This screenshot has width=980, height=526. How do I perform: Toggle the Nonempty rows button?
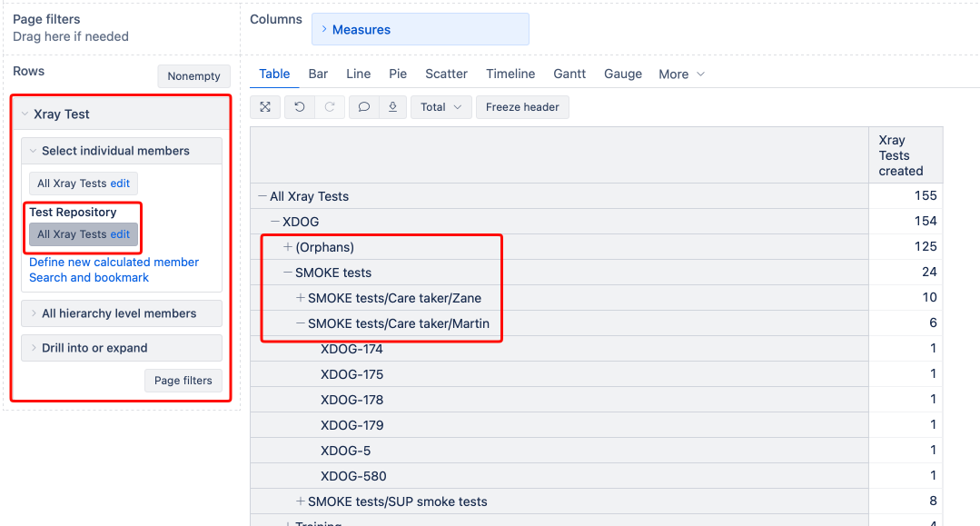tap(193, 76)
